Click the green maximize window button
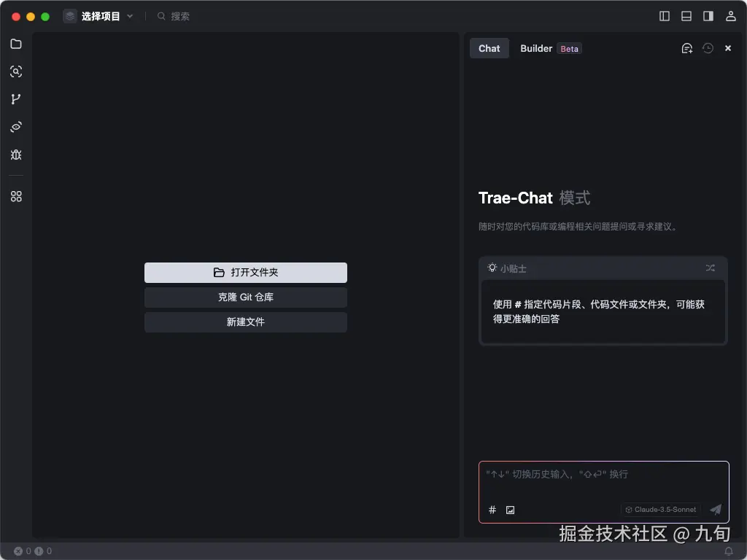 point(45,17)
